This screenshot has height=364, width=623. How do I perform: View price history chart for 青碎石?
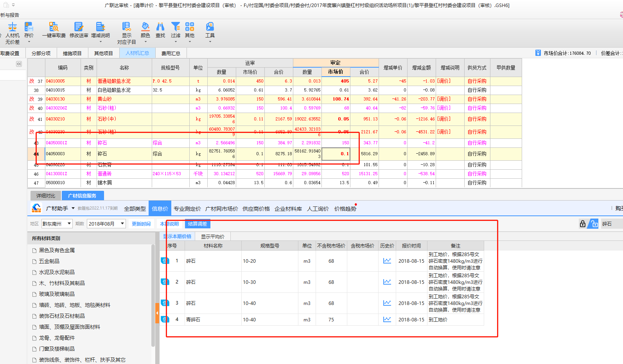(387, 319)
